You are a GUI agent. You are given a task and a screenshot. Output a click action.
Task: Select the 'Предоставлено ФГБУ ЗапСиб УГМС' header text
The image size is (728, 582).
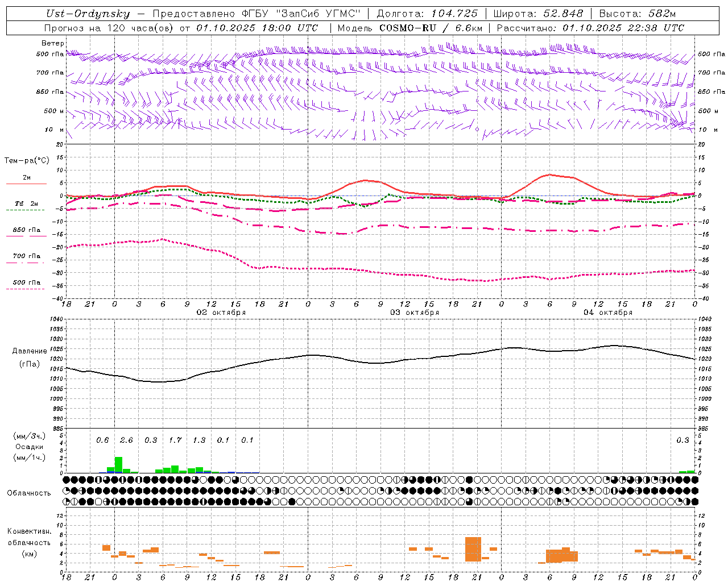257,14
